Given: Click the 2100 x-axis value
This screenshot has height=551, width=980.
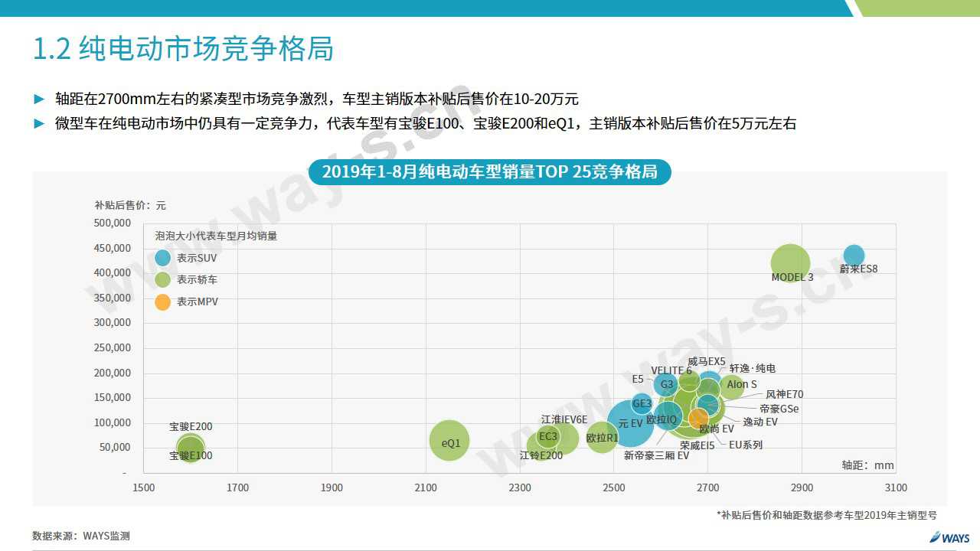Looking at the screenshot, I should pyautogui.click(x=426, y=487).
